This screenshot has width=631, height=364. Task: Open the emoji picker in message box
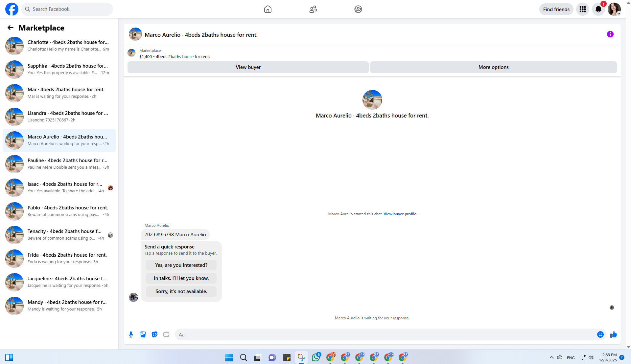600,334
